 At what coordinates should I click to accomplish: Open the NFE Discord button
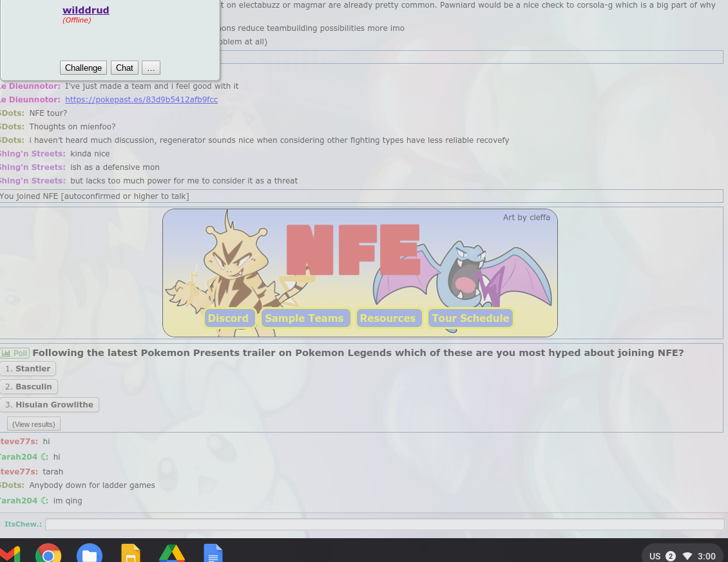[x=229, y=319]
